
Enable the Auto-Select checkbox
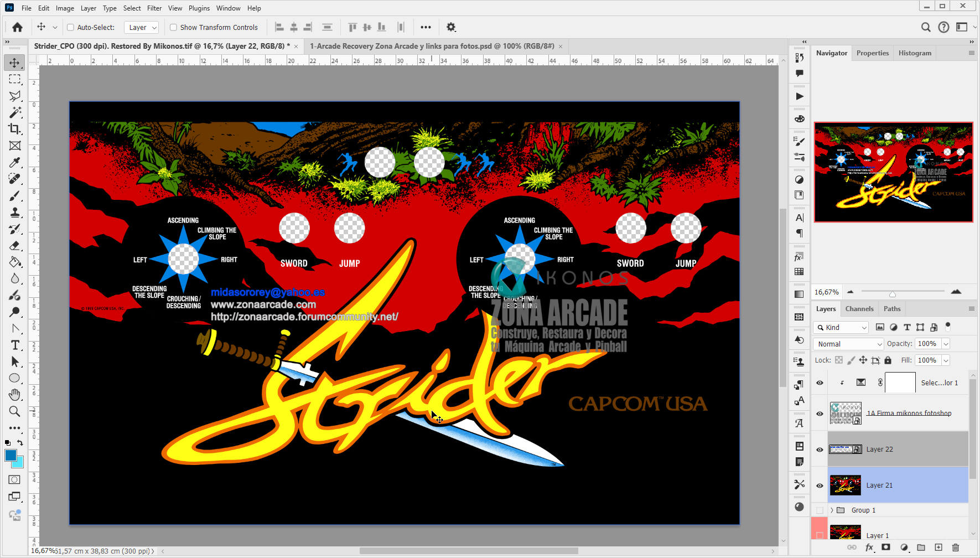click(70, 27)
